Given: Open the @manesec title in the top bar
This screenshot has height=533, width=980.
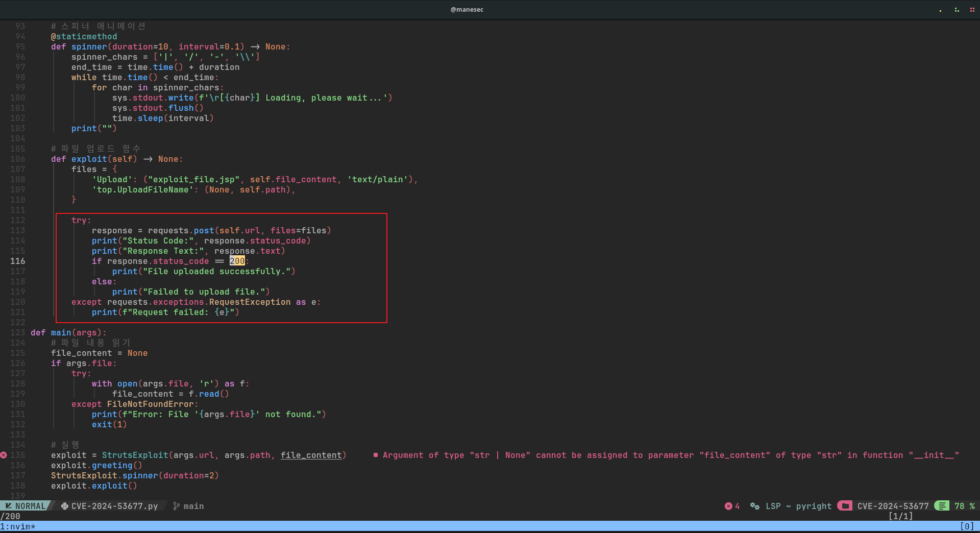Looking at the screenshot, I should coord(467,9).
